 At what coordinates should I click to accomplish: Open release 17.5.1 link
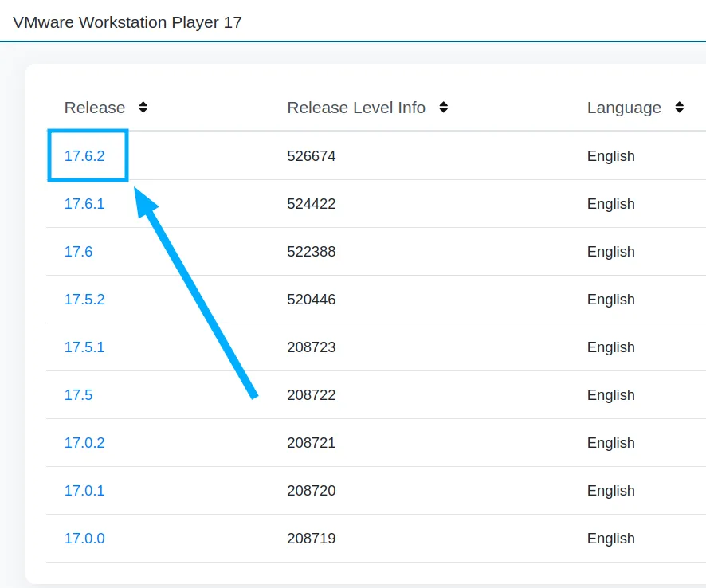click(84, 347)
